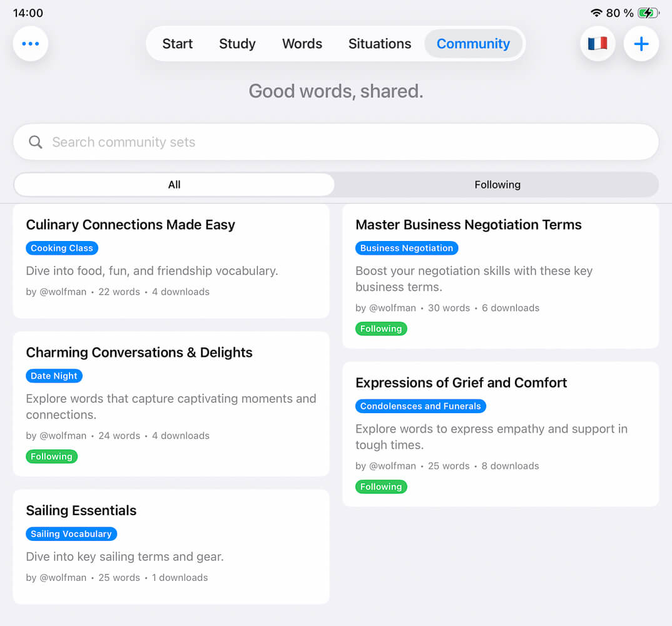Select the Sailing Vocabulary category badge
Viewport: 672px width, 626px height.
[x=71, y=534]
